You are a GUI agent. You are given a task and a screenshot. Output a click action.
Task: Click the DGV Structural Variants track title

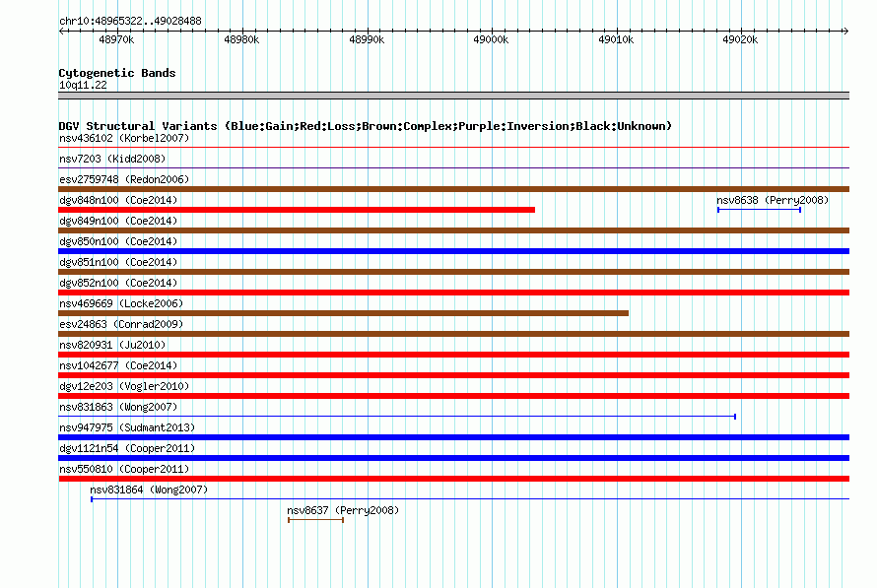tap(366, 126)
